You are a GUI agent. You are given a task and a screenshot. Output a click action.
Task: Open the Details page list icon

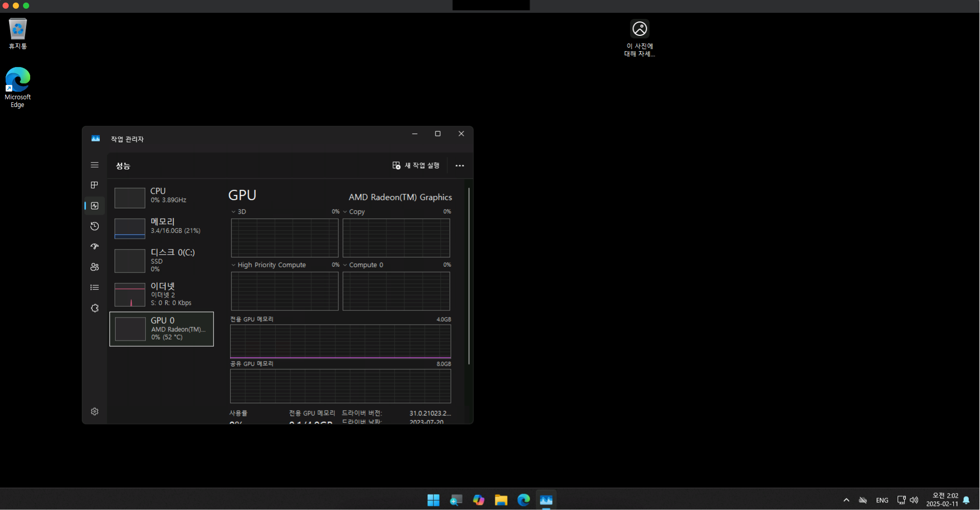[95, 287]
